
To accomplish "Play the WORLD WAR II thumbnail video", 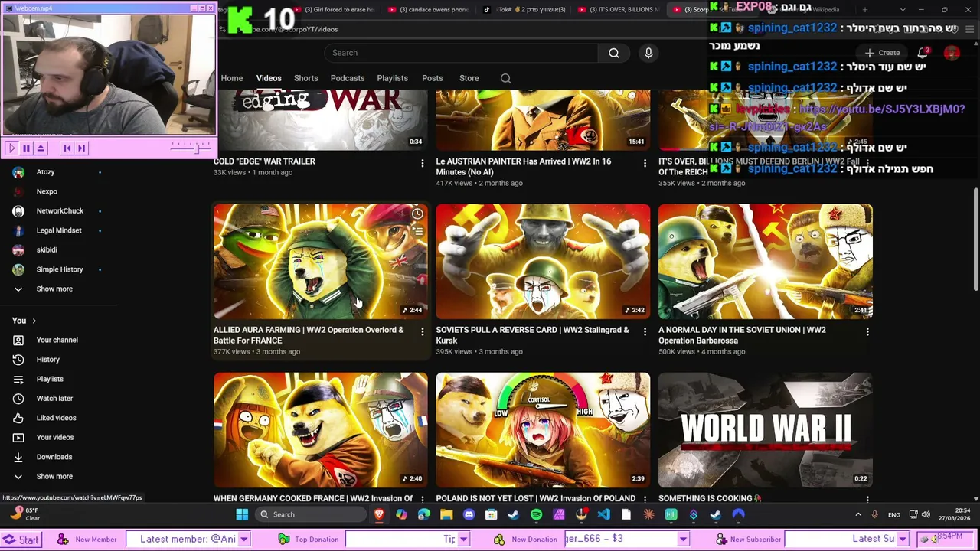I will pyautogui.click(x=766, y=429).
